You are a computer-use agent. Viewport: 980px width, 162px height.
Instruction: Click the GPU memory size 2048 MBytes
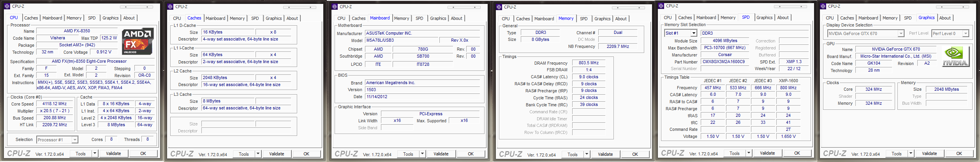(947, 89)
